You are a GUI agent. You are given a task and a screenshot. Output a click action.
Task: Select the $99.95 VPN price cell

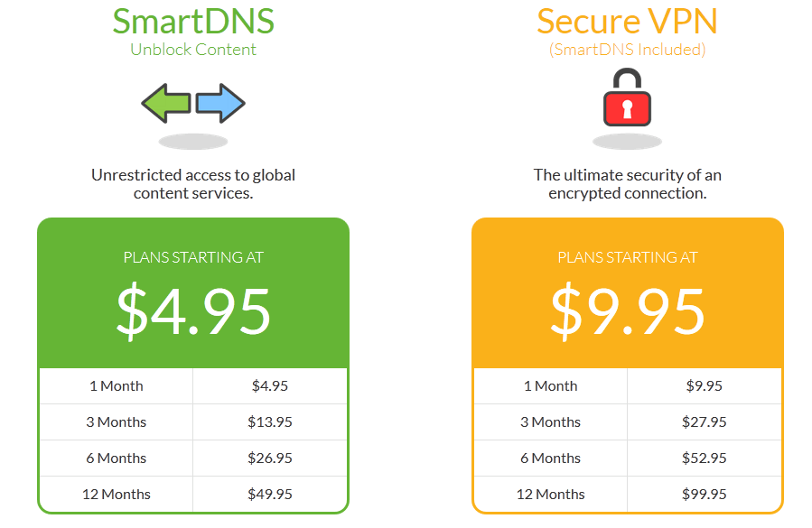pos(705,495)
